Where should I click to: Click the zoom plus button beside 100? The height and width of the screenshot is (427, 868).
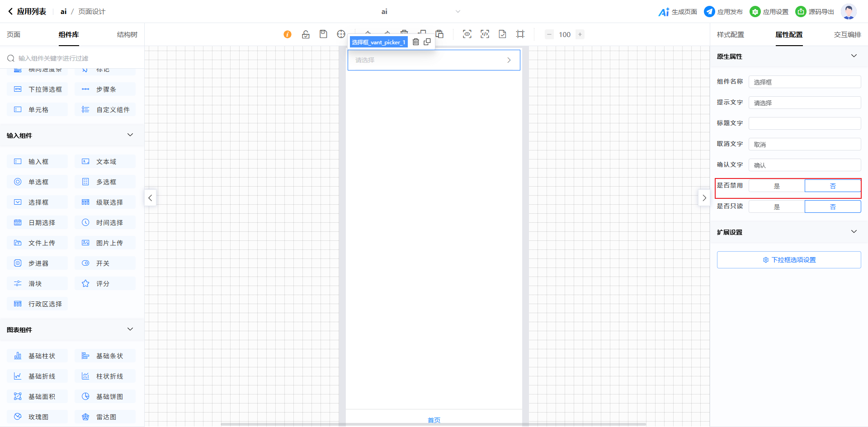(x=580, y=34)
